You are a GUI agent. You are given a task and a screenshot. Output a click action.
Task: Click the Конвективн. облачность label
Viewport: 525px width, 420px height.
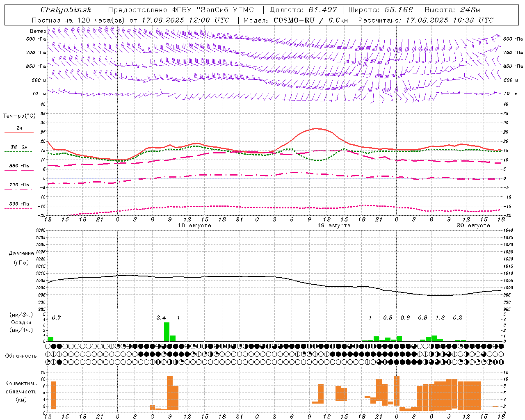[x=21, y=388]
